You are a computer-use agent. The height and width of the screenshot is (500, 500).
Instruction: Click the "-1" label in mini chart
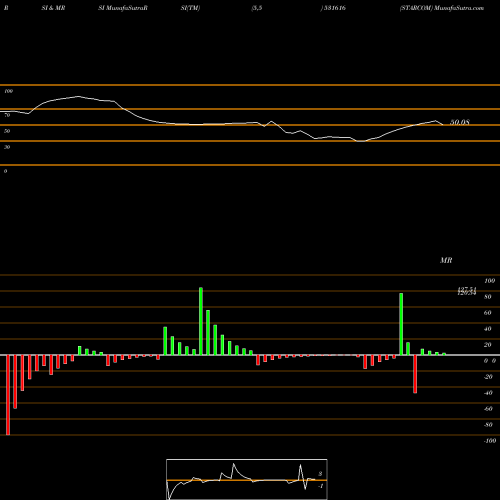[x=320, y=486]
